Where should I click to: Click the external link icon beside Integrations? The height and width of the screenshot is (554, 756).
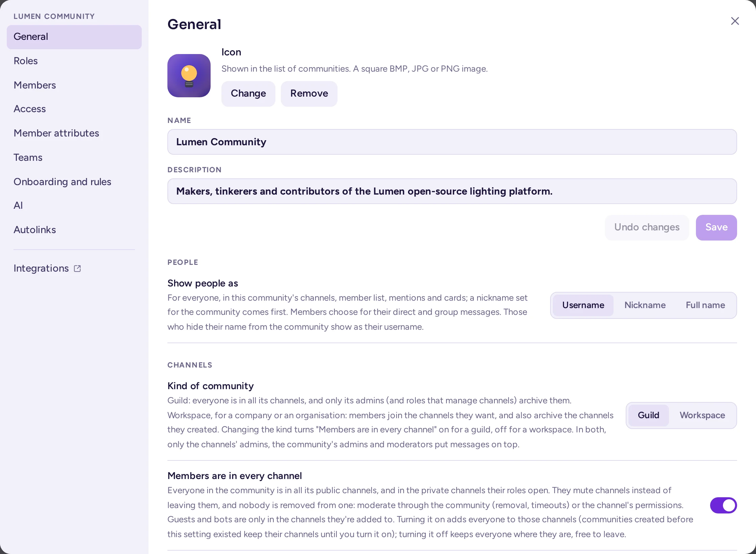click(x=77, y=269)
